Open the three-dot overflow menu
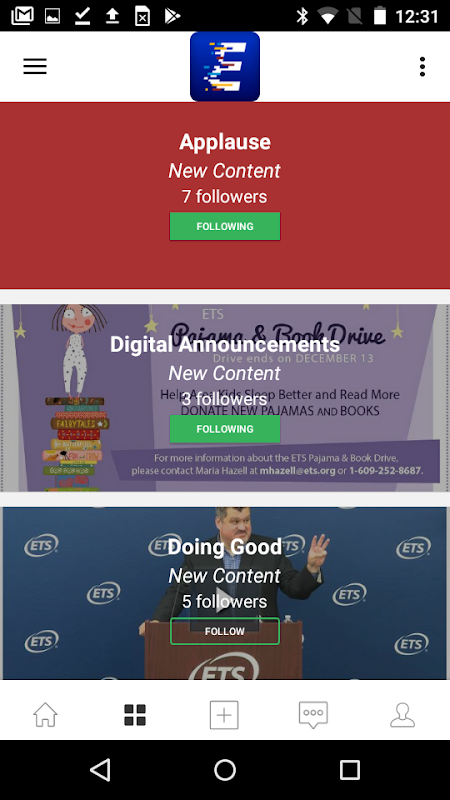450x800 pixels. 422,66
